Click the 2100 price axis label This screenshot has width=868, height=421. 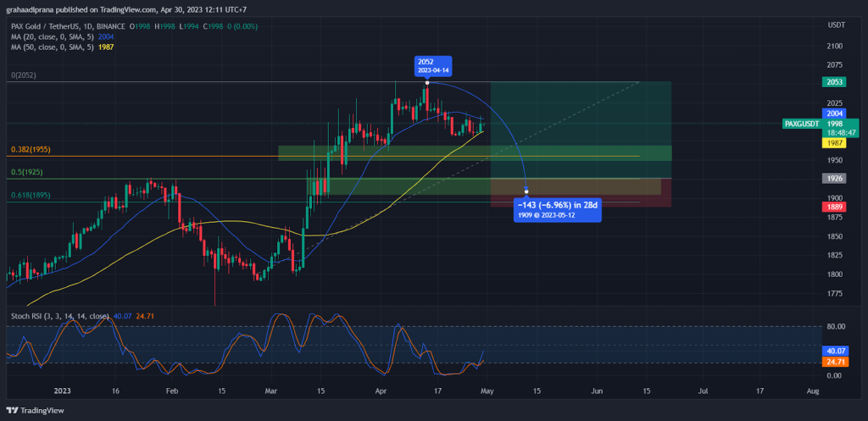(835, 46)
